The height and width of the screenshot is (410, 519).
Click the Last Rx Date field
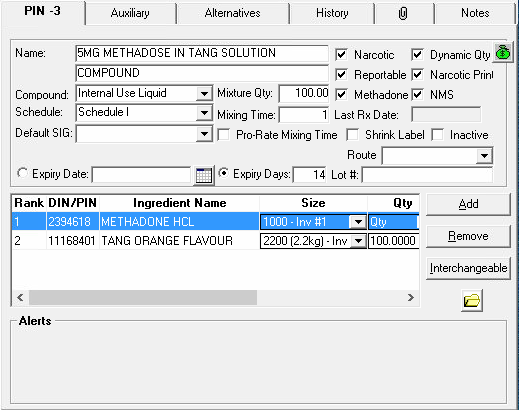tap(446, 115)
